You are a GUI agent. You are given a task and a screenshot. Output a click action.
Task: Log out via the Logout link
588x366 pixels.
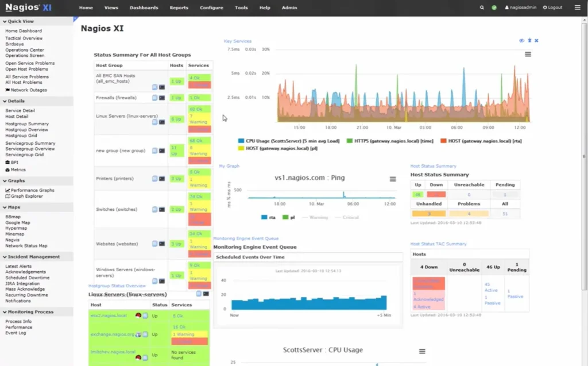click(552, 7)
